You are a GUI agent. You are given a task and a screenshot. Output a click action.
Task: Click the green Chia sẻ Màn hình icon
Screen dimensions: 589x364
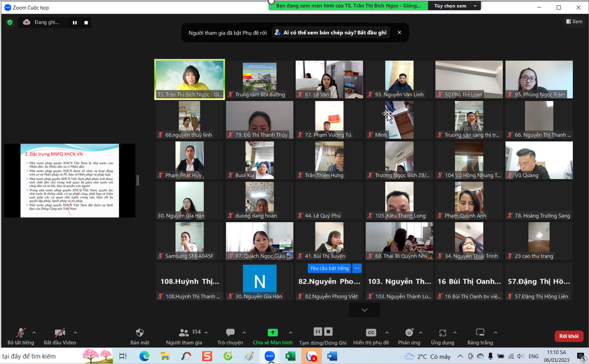272,333
